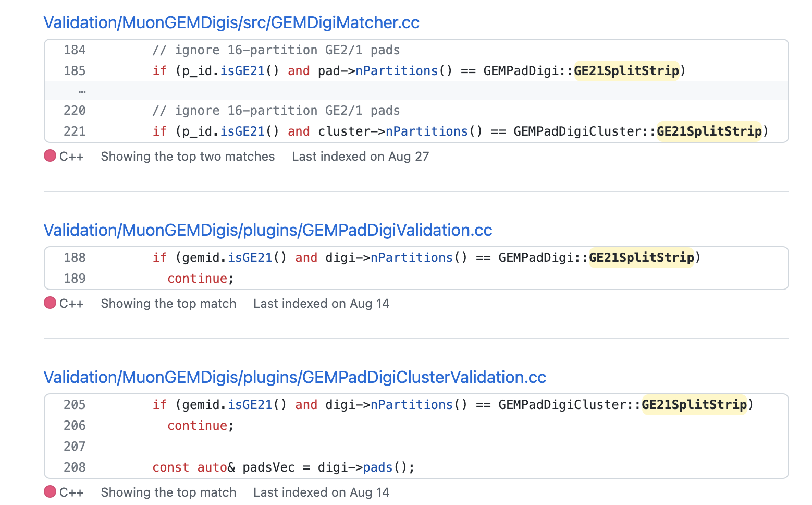Click 'Last indexed on Aug 14' under GEMPadDigiClusterValidation.cc
Screen dimensions: 812x505
point(322,492)
